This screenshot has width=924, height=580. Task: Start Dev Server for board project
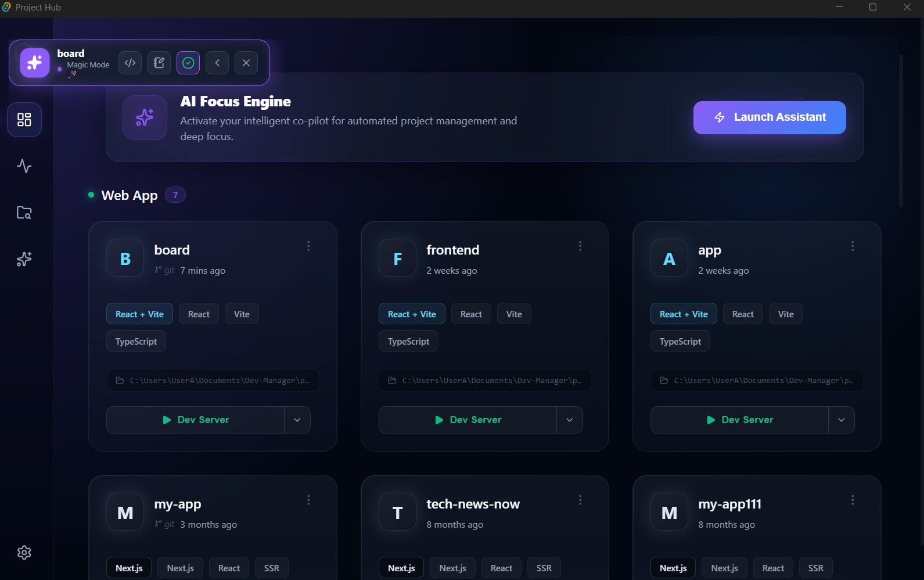tap(196, 420)
